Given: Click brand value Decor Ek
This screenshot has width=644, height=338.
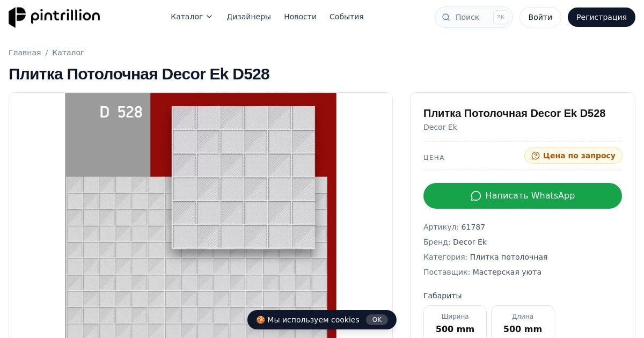Looking at the screenshot, I should [x=470, y=242].
